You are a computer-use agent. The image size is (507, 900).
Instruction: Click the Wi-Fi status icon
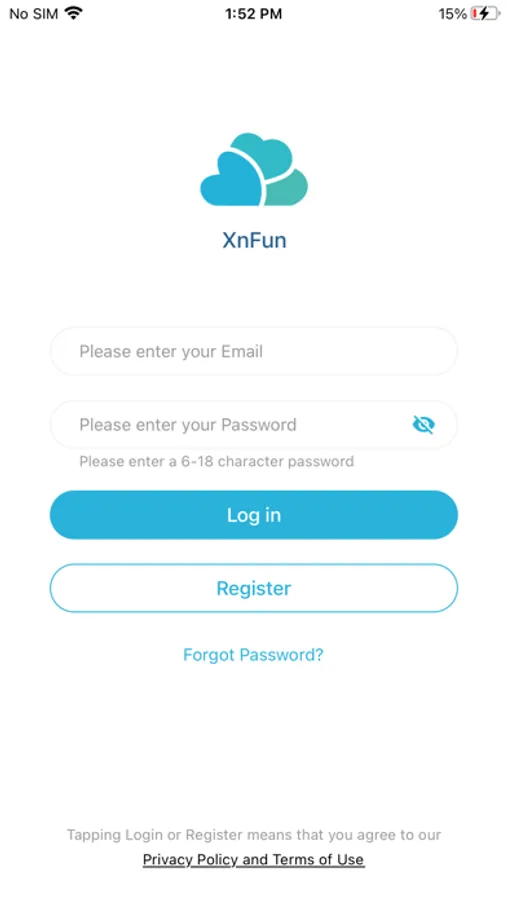tap(73, 13)
